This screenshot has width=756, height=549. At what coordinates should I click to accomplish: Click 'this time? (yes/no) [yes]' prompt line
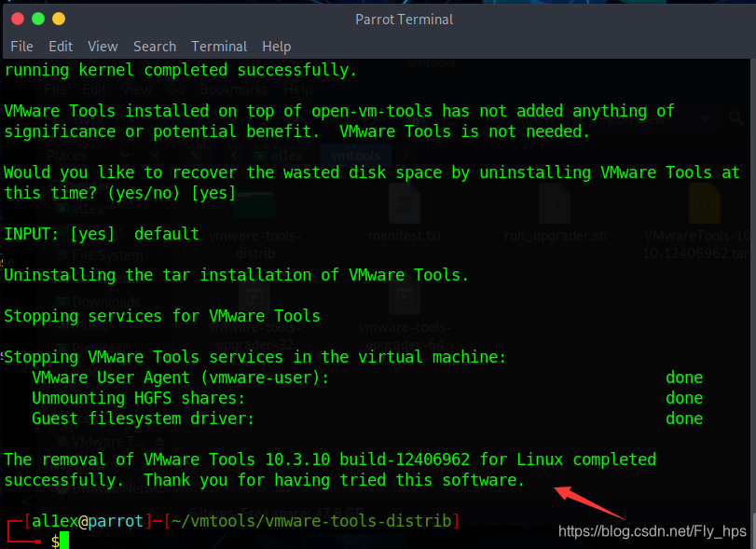click(120, 193)
